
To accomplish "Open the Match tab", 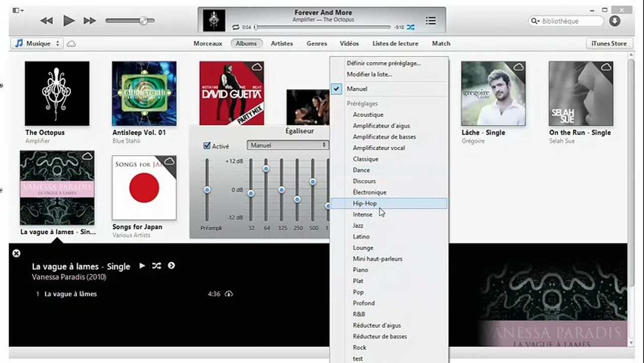I will click(441, 43).
